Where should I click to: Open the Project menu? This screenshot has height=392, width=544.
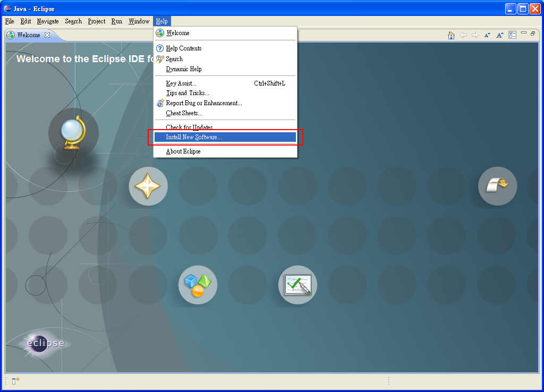(97, 21)
